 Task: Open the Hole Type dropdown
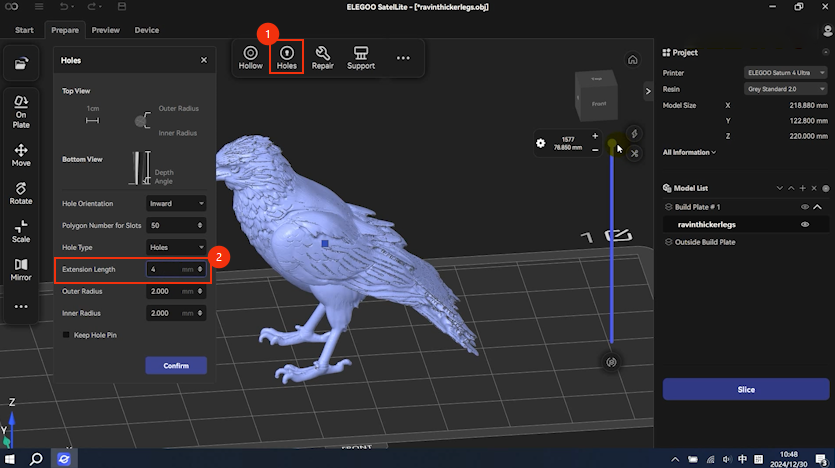click(176, 247)
